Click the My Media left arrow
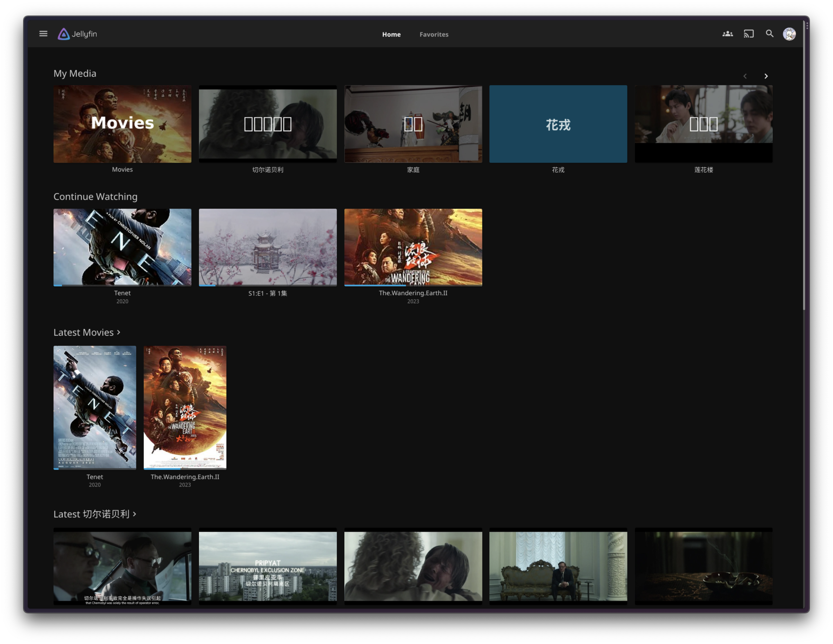The image size is (833, 644). pos(744,76)
